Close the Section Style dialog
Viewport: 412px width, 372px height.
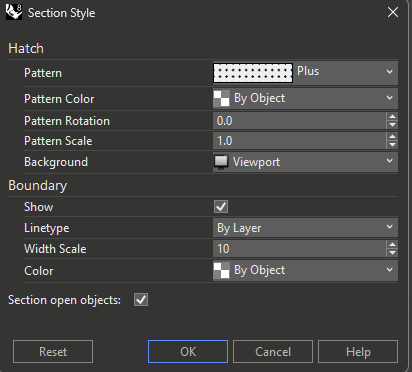[393, 12]
